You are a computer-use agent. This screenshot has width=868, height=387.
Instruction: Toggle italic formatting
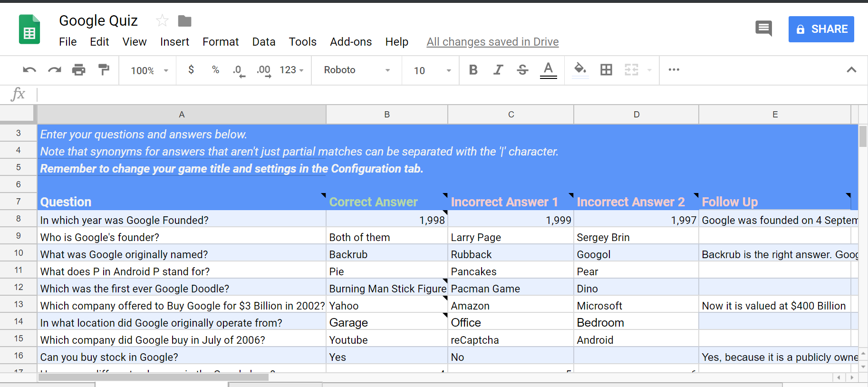(498, 70)
